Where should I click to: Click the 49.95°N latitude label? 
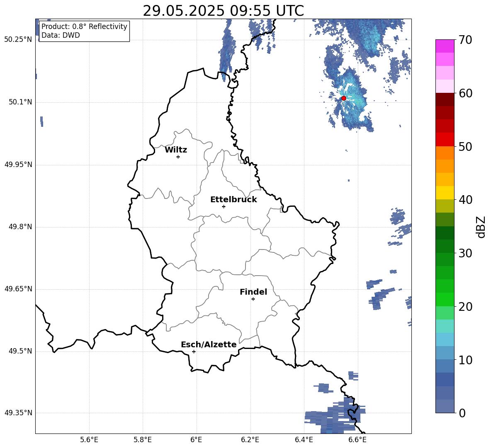click(18, 165)
